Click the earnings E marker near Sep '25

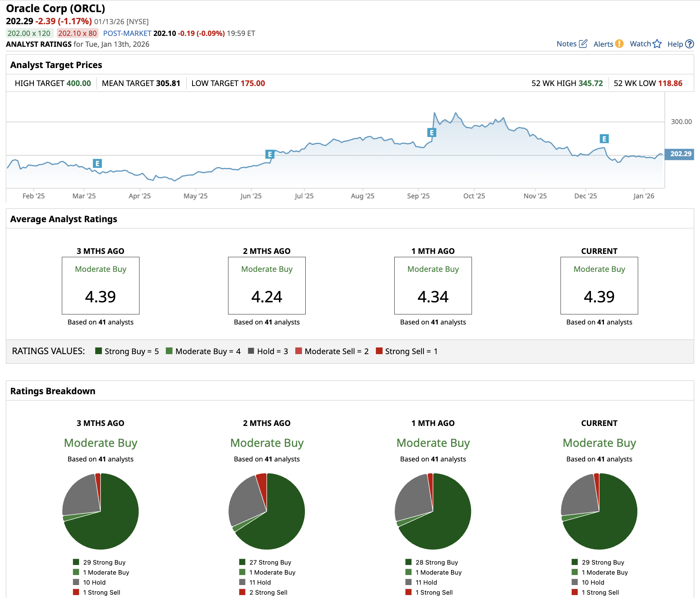(x=432, y=133)
